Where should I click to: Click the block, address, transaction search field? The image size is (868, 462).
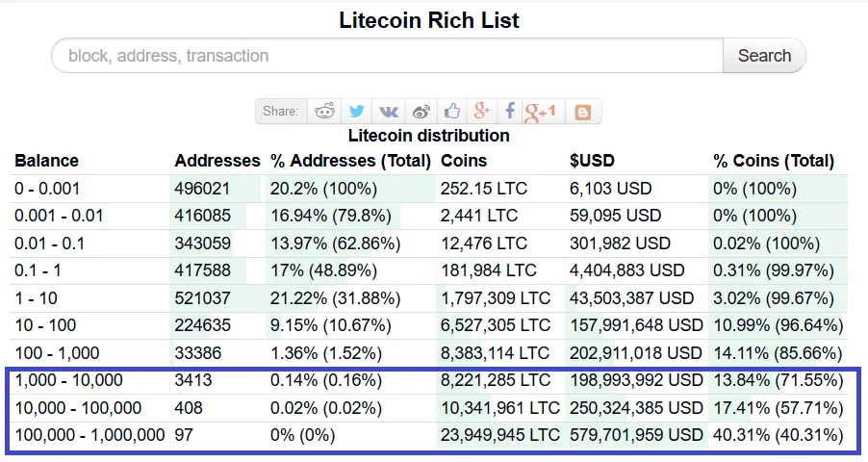tap(387, 56)
